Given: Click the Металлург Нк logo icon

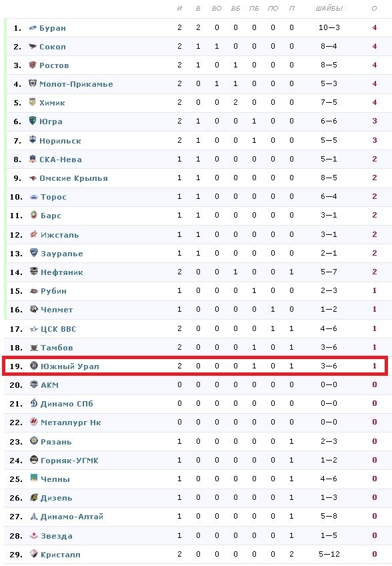Looking at the screenshot, I should click(34, 422).
